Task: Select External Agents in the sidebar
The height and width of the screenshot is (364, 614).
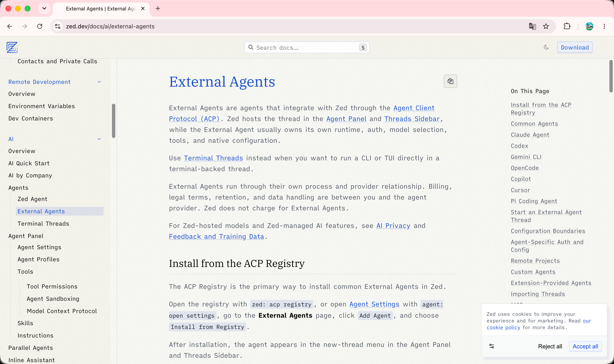Action: pyautogui.click(x=60, y=211)
